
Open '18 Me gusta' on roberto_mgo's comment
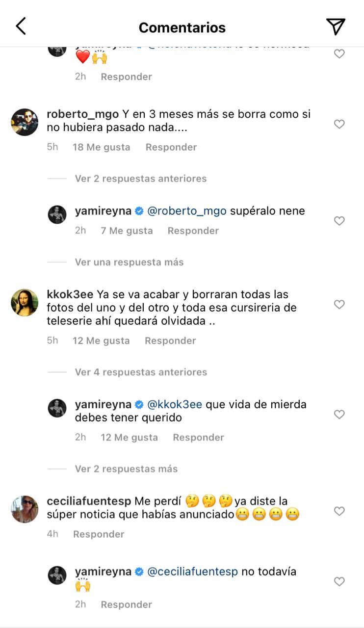101,146
